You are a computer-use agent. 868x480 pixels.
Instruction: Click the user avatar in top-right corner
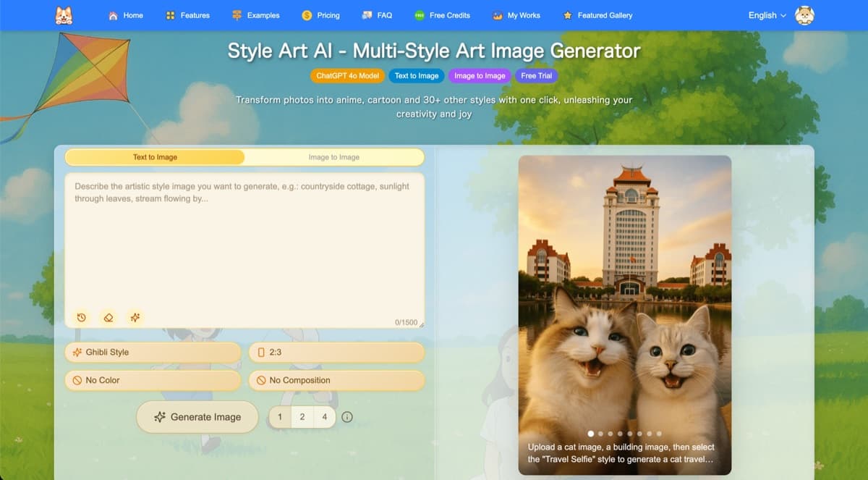click(805, 14)
